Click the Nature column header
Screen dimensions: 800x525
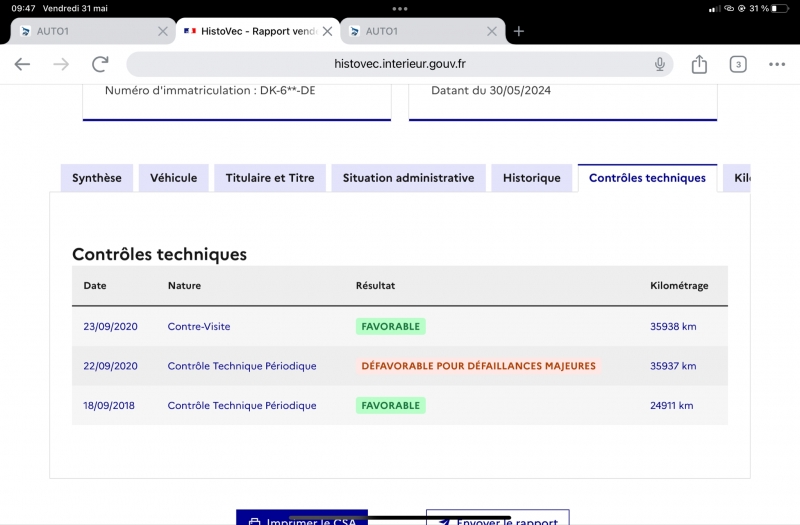(184, 286)
